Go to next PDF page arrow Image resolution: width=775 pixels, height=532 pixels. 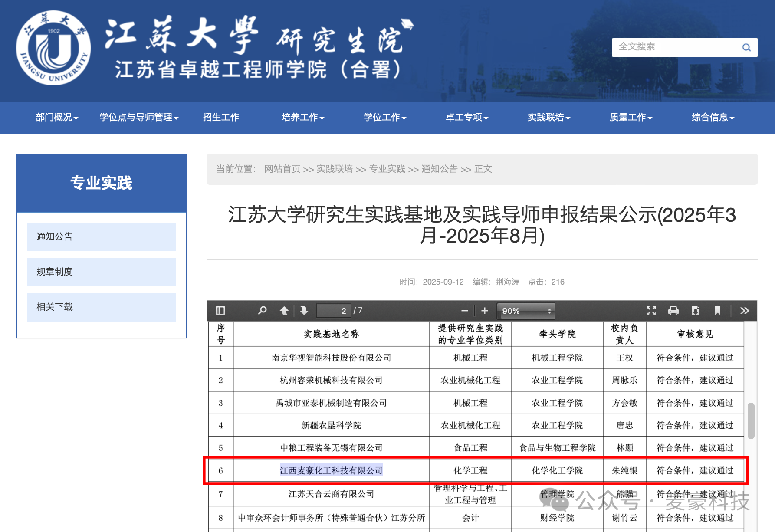pyautogui.click(x=304, y=311)
